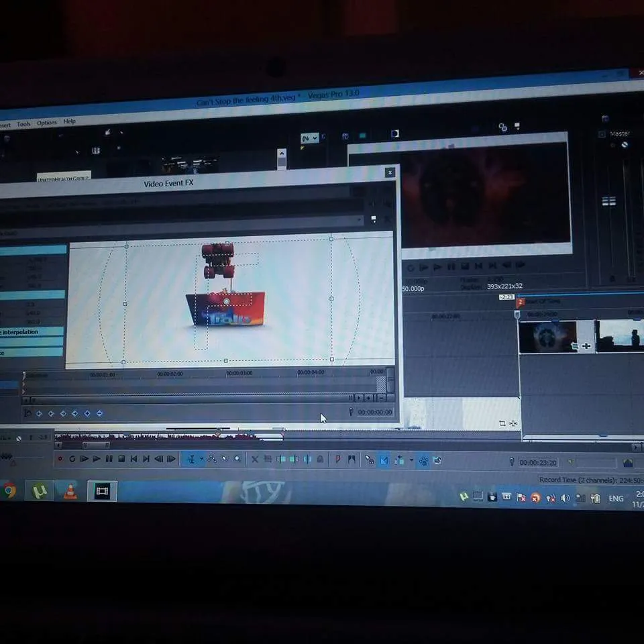
Task: Click the Vegas Pro taskbar button
Action: tap(102, 491)
